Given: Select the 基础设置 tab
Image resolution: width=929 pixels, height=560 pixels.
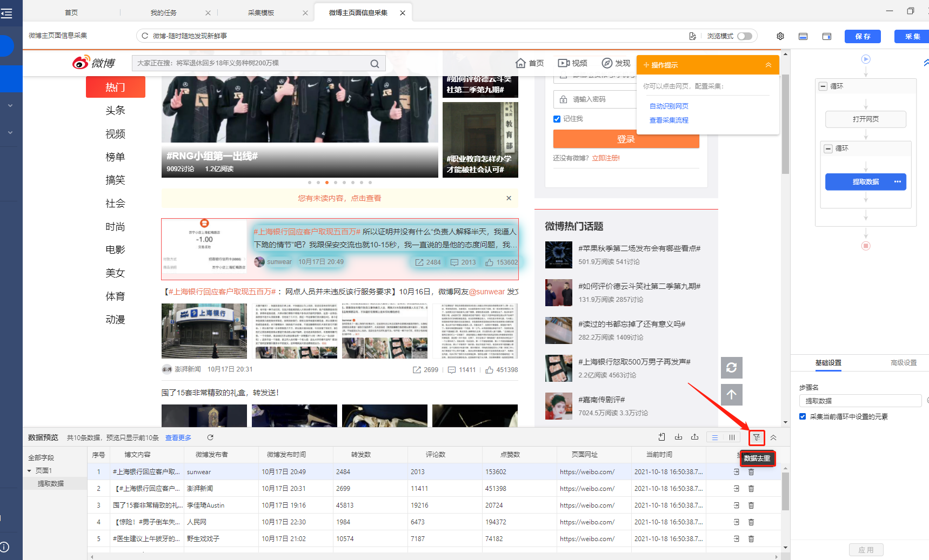Looking at the screenshot, I should (x=828, y=363).
